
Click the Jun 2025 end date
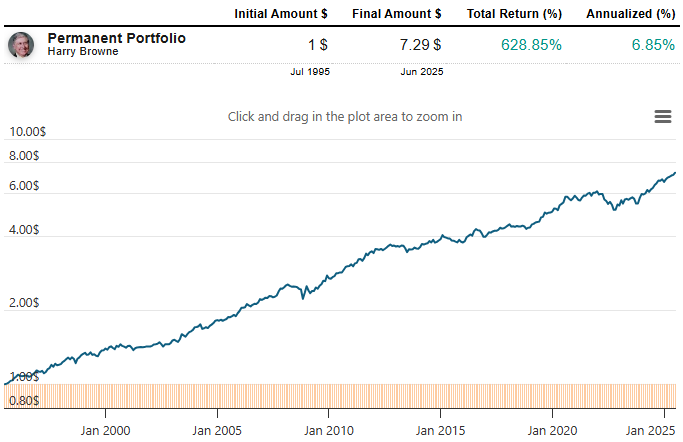tap(423, 72)
